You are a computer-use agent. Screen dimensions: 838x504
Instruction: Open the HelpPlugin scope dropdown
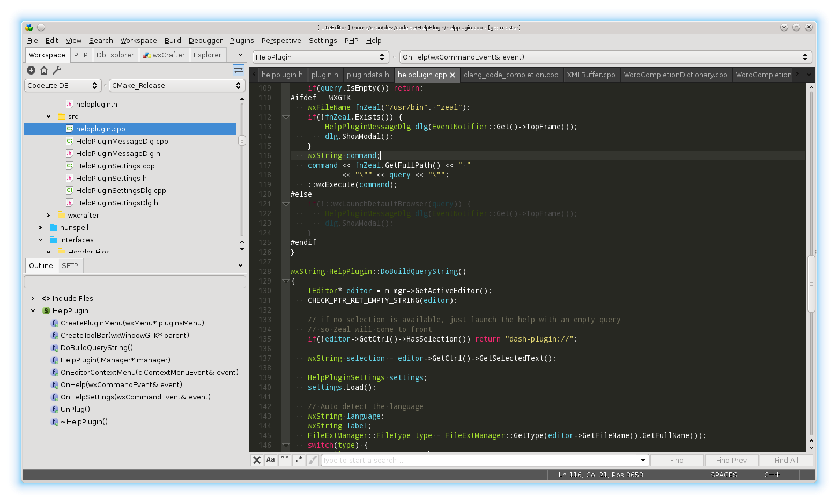[320, 57]
